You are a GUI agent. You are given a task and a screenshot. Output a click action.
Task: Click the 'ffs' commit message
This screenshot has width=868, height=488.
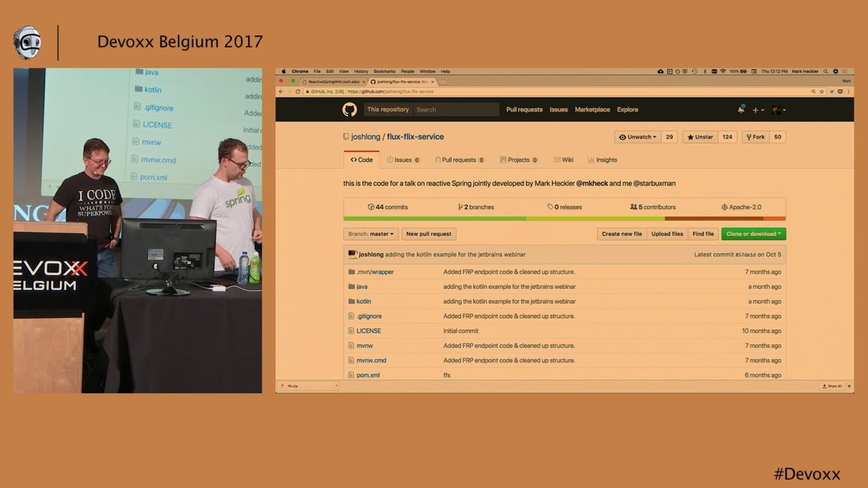(447, 375)
